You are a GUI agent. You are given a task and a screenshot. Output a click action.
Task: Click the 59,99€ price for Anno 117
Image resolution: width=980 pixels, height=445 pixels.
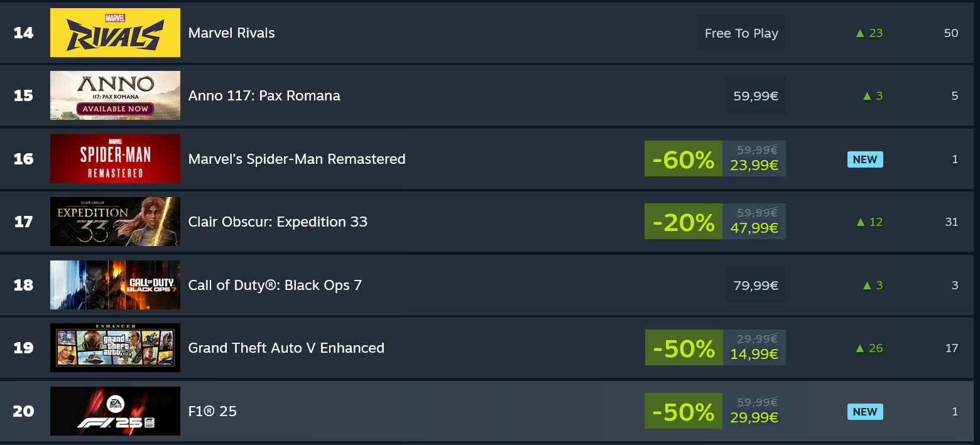point(755,96)
